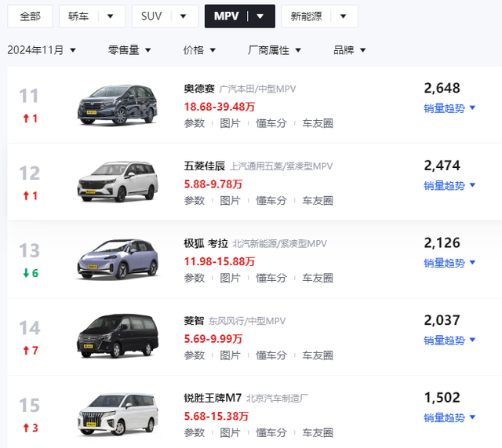View 懂车分 for 奥德赛
The height and width of the screenshot is (448, 502).
tap(271, 123)
